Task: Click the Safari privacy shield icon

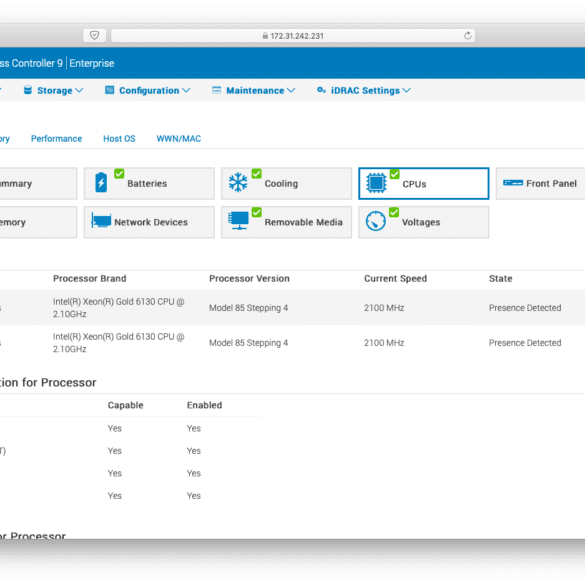Action: (94, 35)
